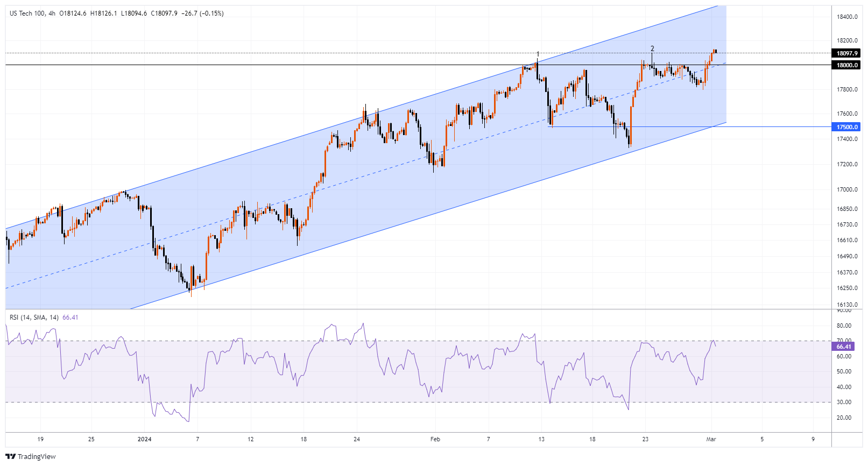Click the 16730.0 price axis label

[x=847, y=224]
